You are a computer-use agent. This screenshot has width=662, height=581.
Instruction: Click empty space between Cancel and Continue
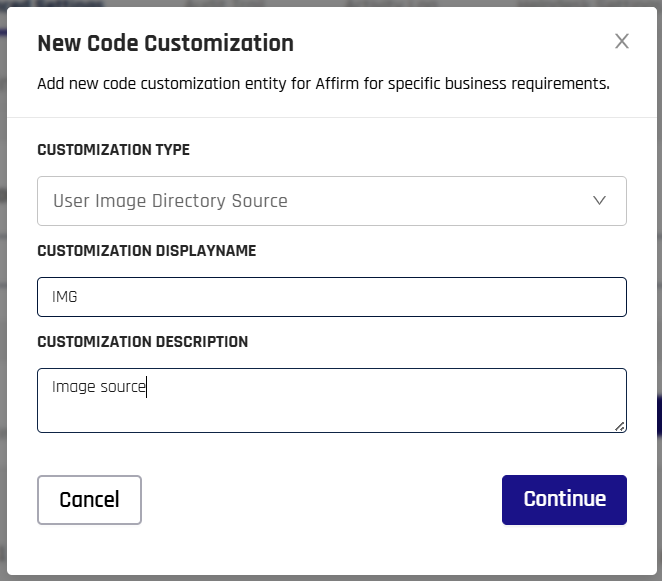[x=320, y=500]
